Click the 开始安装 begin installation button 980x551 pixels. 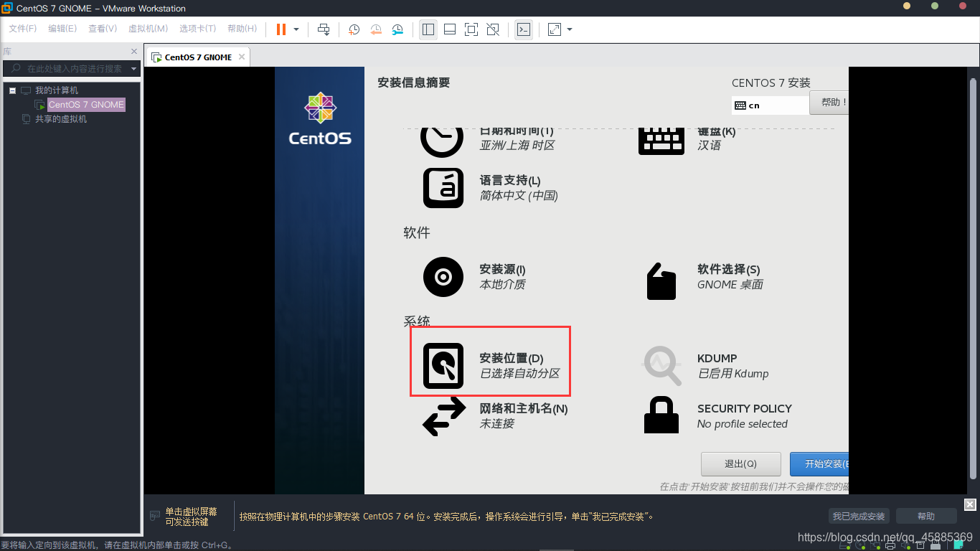[819, 464]
